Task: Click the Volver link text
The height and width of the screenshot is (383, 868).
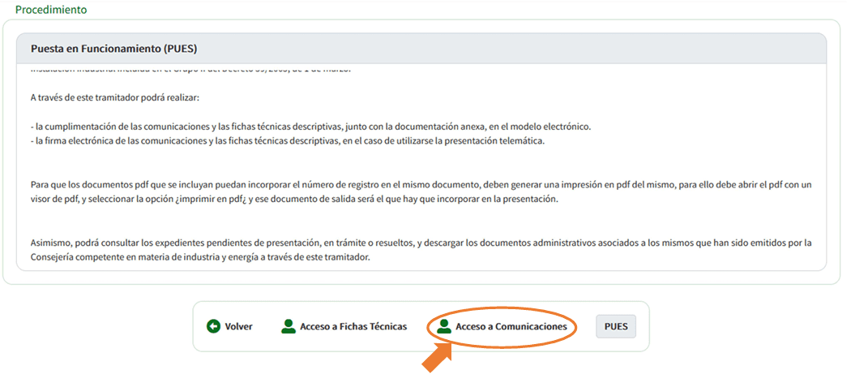Action: [x=238, y=326]
